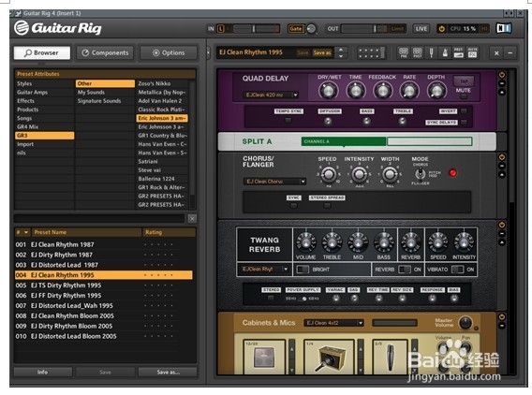The height and width of the screenshot is (395, 532).
Task: Clear the rack with the X icon
Action: point(496,53)
